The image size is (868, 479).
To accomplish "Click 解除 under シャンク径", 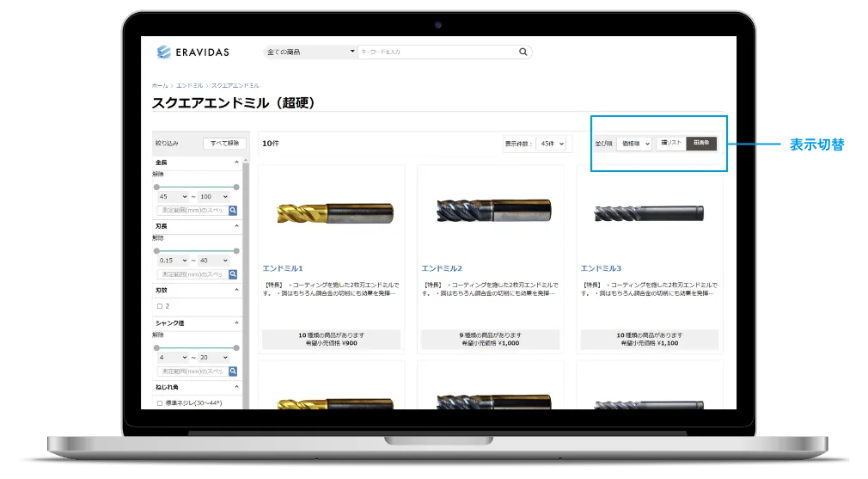I will pyautogui.click(x=158, y=335).
